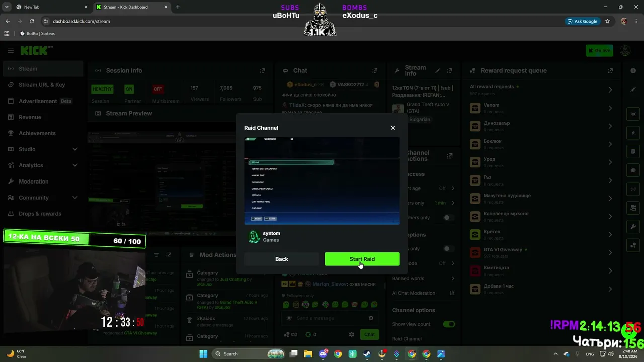
Task: Bookmark this page with the star icon
Action: 607,21
